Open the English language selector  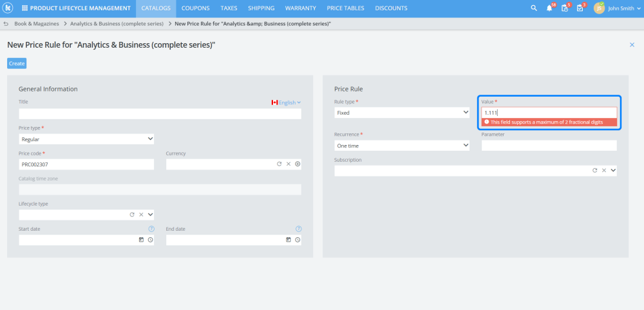point(287,102)
